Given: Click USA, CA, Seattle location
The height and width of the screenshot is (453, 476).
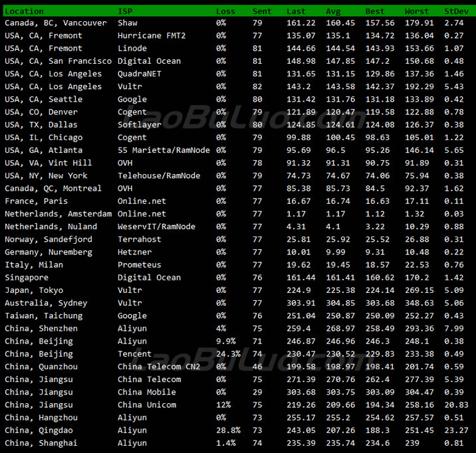Looking at the screenshot, I should 44,100.
